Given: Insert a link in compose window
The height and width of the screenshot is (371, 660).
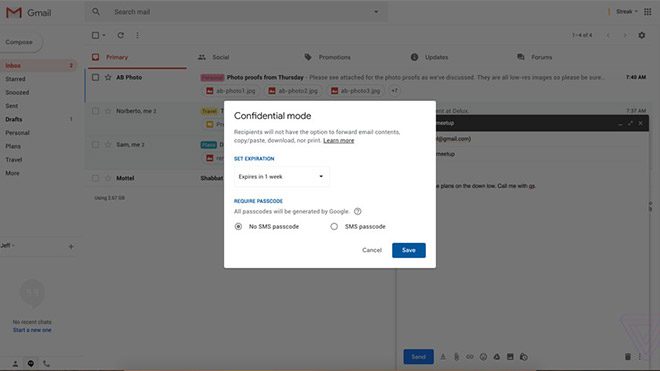Looking at the screenshot, I should [470, 357].
